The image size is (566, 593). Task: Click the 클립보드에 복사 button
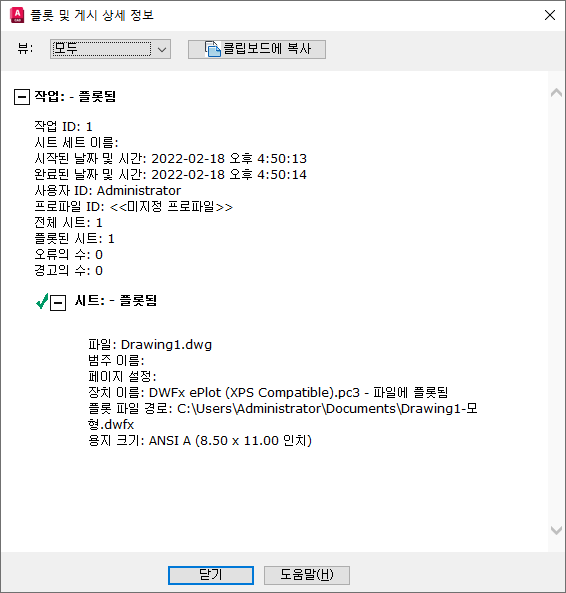pyautogui.click(x=257, y=49)
